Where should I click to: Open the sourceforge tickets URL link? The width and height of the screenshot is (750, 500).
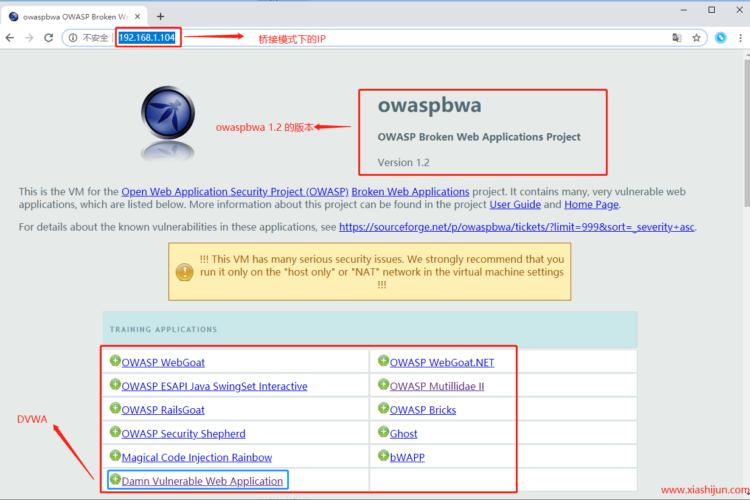[x=517, y=227]
